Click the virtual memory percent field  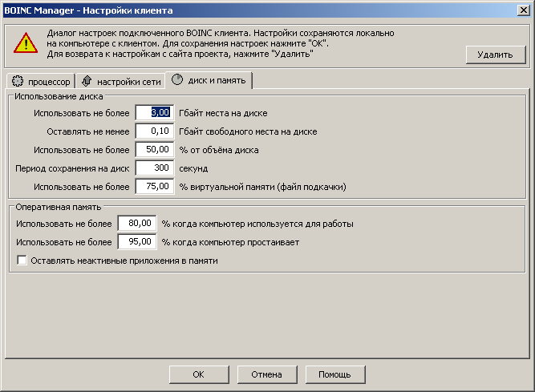click(x=154, y=187)
